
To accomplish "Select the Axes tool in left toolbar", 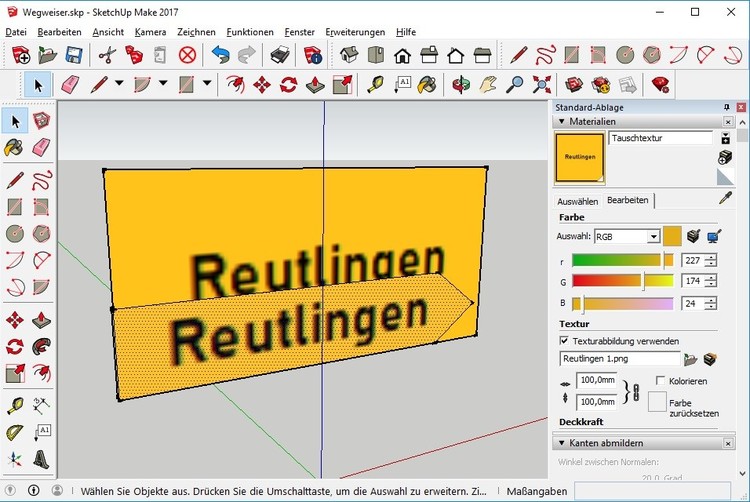I will pyautogui.click(x=15, y=459).
